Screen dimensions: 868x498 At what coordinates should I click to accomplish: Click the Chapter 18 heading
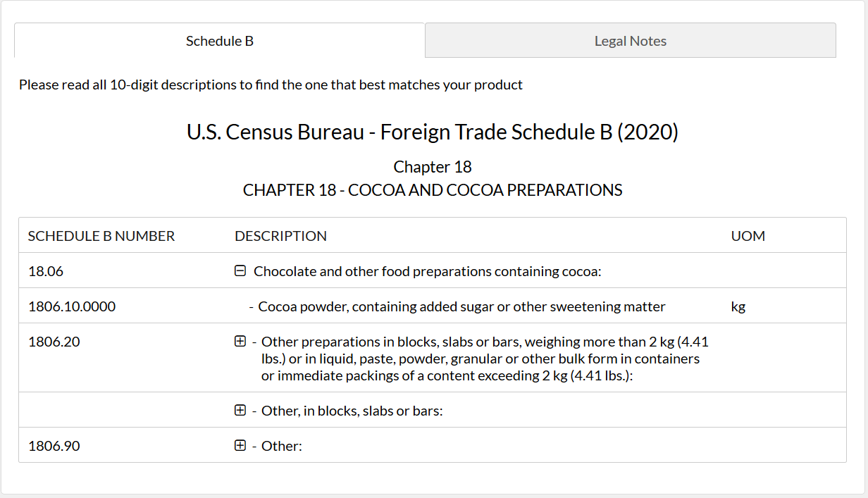coord(433,167)
